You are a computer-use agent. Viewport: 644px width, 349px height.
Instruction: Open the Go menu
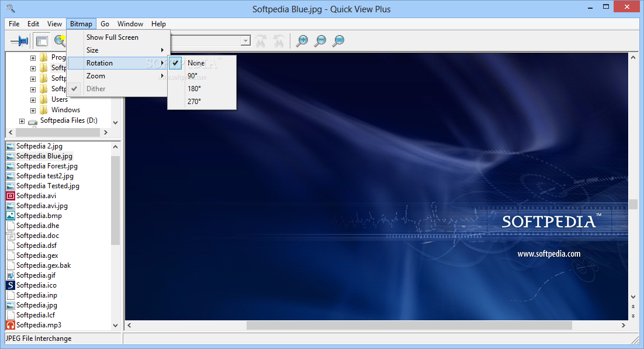105,24
